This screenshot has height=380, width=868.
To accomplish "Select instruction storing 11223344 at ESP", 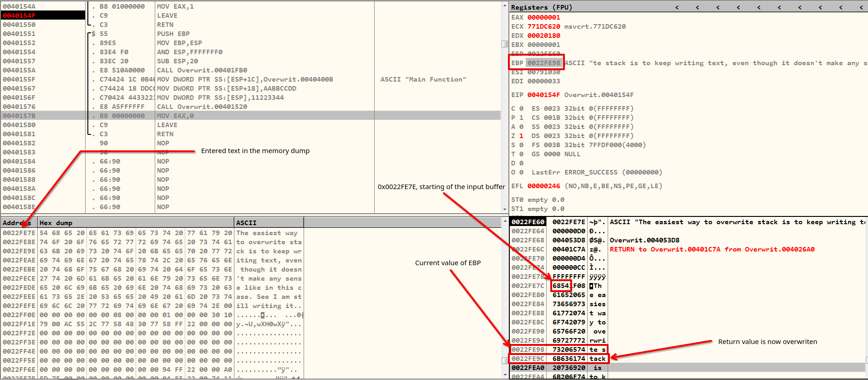I will click(220, 98).
